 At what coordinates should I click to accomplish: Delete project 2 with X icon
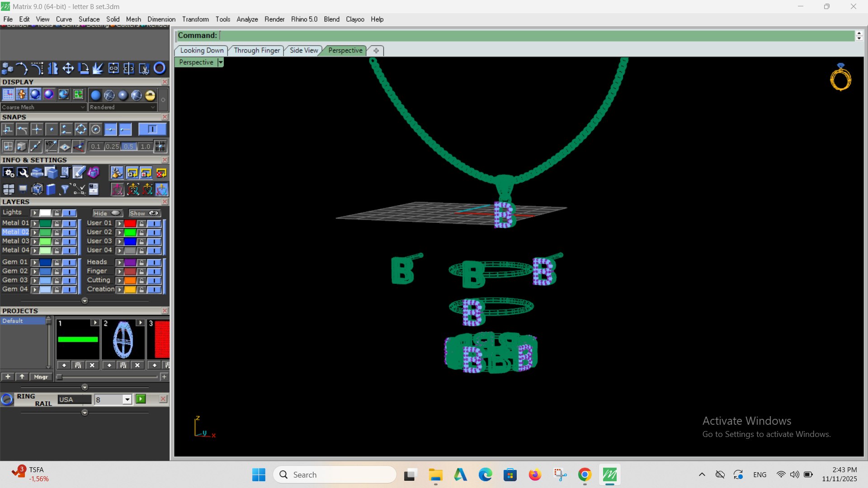tap(137, 365)
